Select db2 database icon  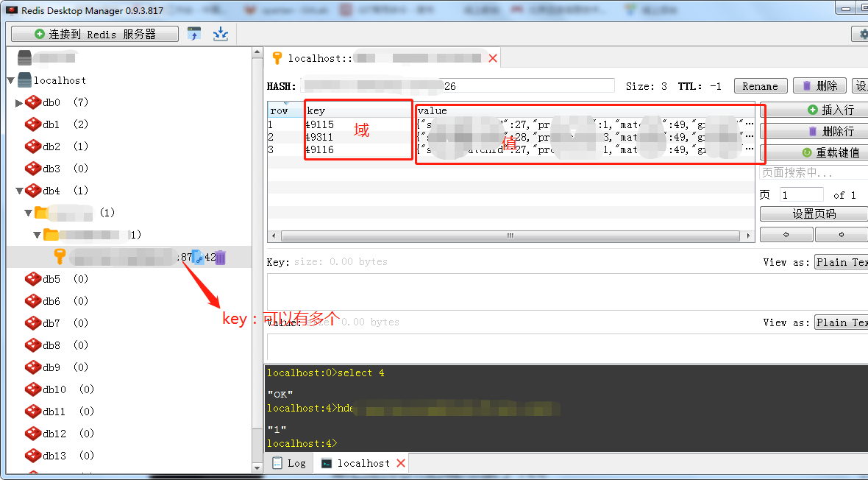tap(33, 147)
